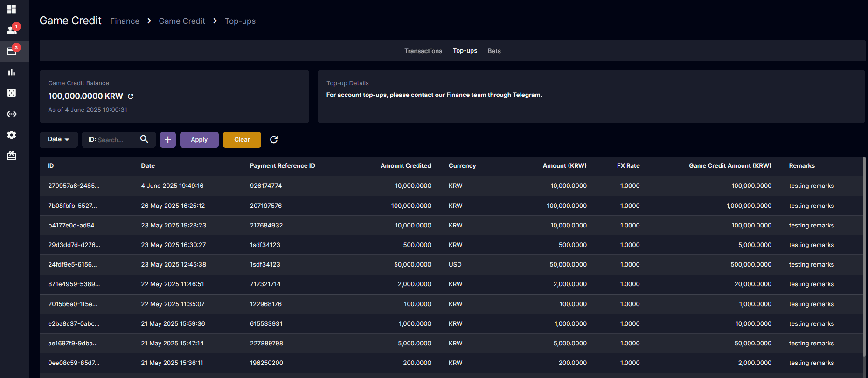Select top-up ID 29d3dd7d-d276...

pyautogui.click(x=74, y=245)
